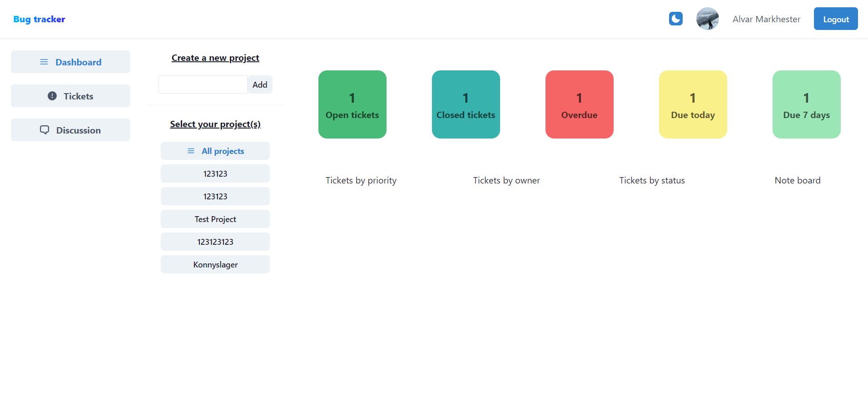Click the Tickets by status heading
The width and height of the screenshot is (868, 411).
(652, 180)
